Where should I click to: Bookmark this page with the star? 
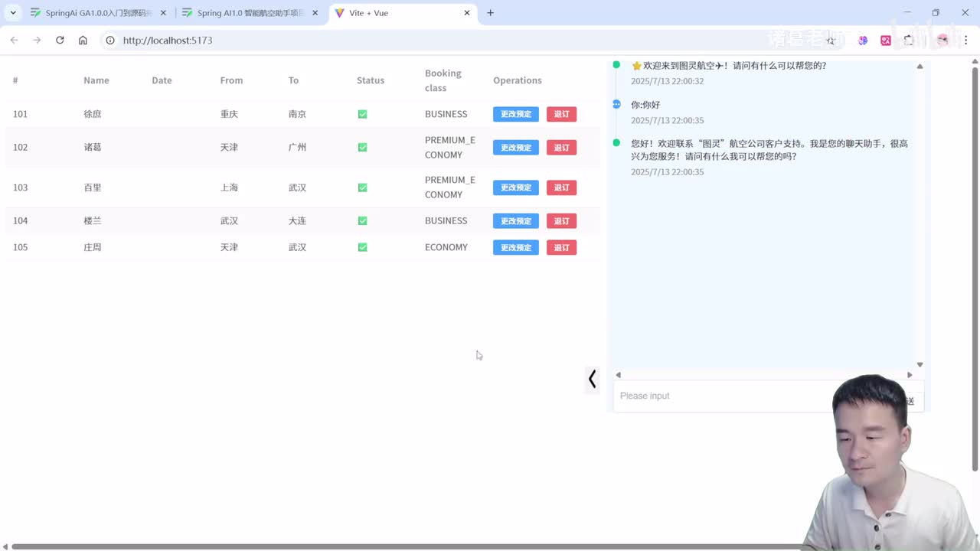[x=831, y=40]
